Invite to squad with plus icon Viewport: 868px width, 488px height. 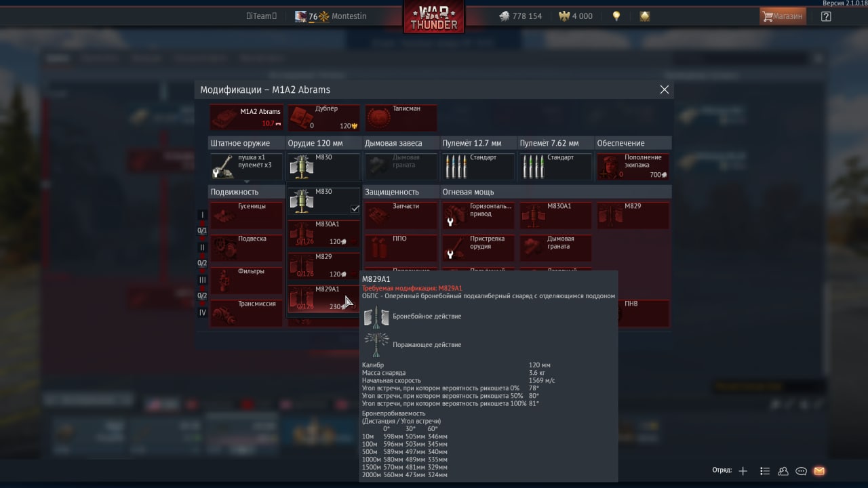[x=743, y=470]
